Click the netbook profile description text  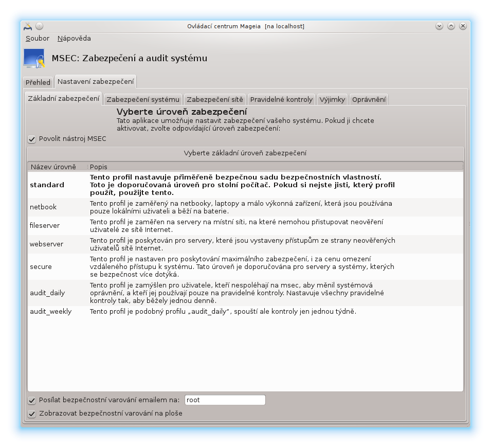point(241,207)
